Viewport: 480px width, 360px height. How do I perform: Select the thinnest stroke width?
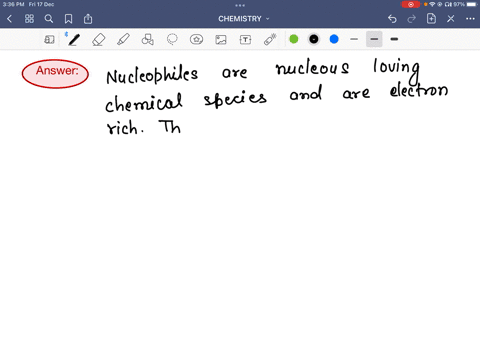(354, 39)
